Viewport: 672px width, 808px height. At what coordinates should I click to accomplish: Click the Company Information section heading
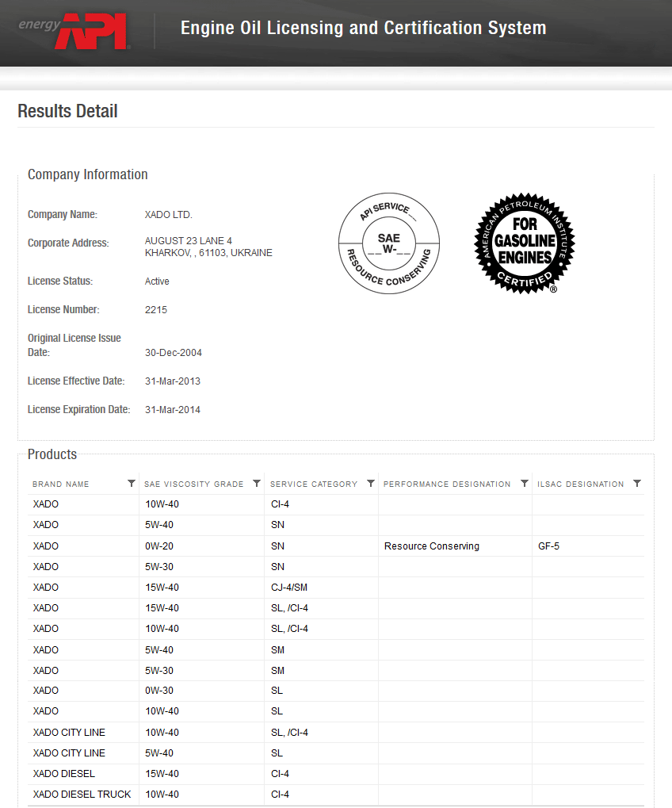[x=87, y=174]
